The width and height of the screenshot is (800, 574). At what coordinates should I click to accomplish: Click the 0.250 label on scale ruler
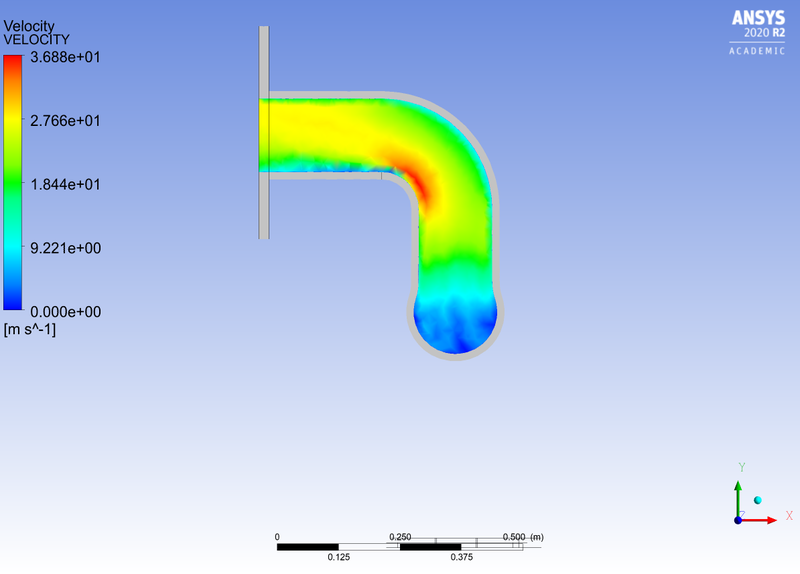pyautogui.click(x=400, y=537)
